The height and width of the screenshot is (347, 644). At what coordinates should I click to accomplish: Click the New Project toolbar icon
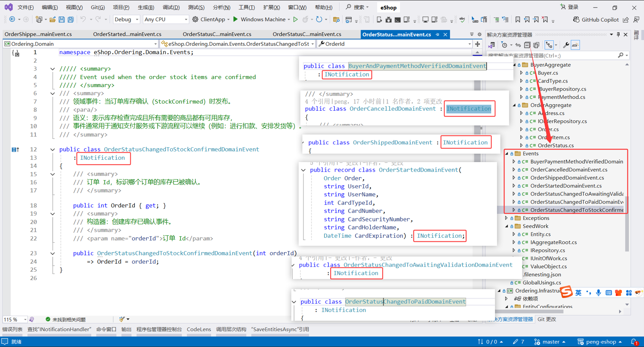point(39,19)
